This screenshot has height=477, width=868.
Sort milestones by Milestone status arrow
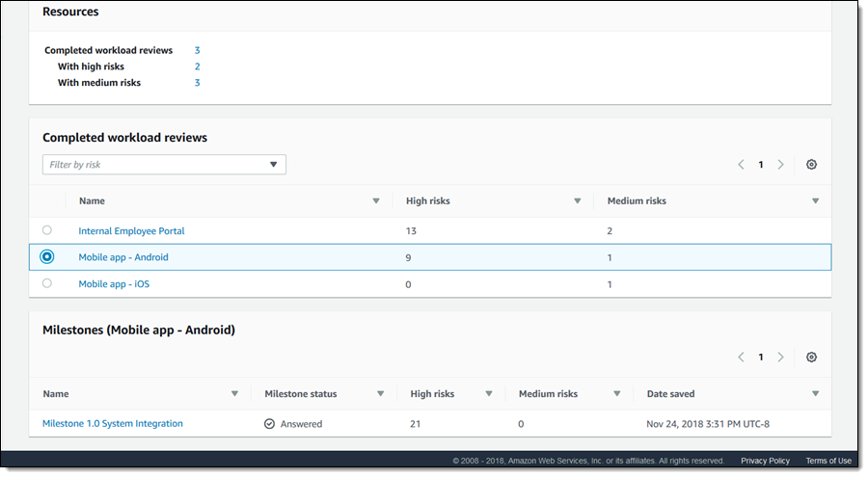380,394
